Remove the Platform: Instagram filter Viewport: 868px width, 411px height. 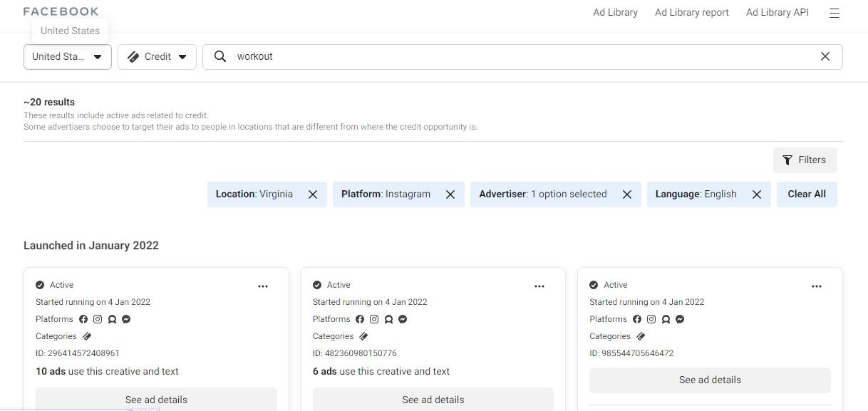click(450, 194)
